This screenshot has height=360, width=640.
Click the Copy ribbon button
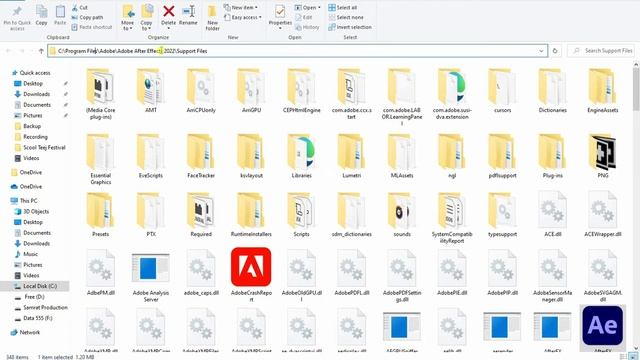pyautogui.click(x=41, y=16)
